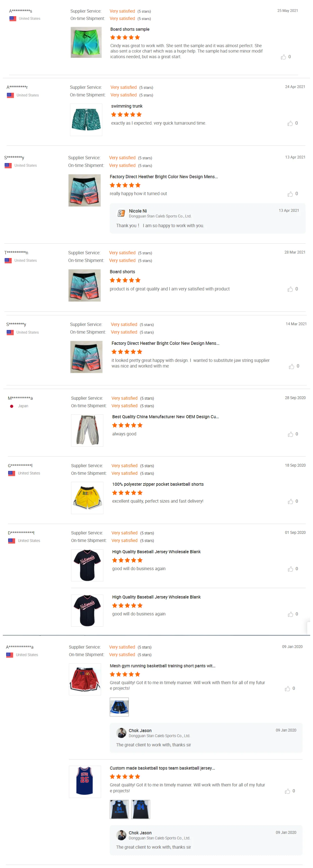This screenshot has width=313, height=868.
Task: Enlarge the blue shorts customer review photo
Action: [119, 707]
